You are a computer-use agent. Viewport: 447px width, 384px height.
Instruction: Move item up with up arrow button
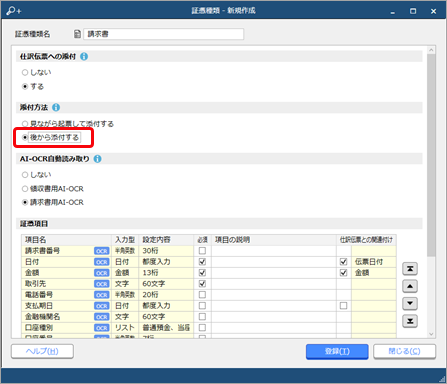pos(410,286)
